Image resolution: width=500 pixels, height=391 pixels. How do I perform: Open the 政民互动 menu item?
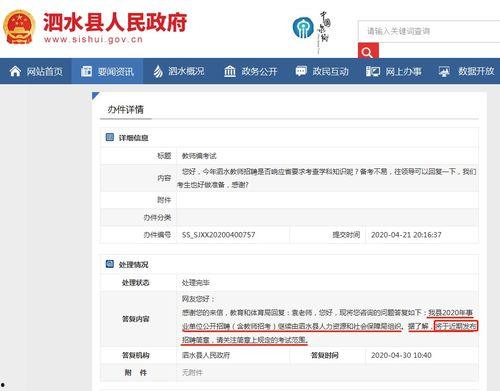(x=322, y=71)
